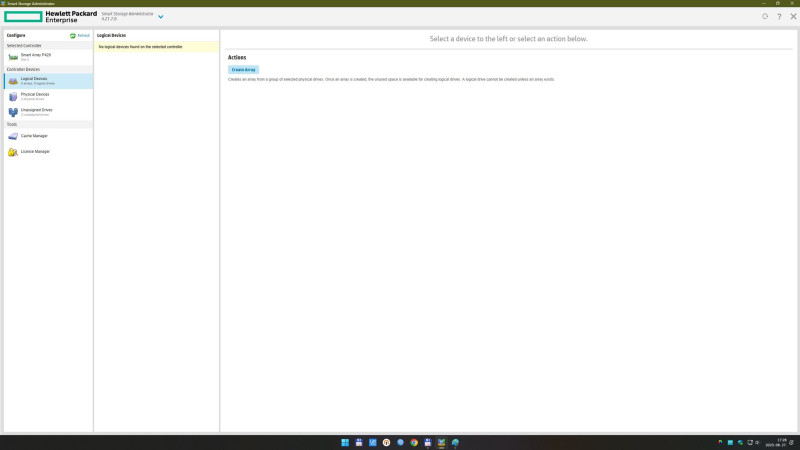This screenshot has height=450, width=800.
Task: Click the License Manager padlock icon
Action: pos(13,152)
